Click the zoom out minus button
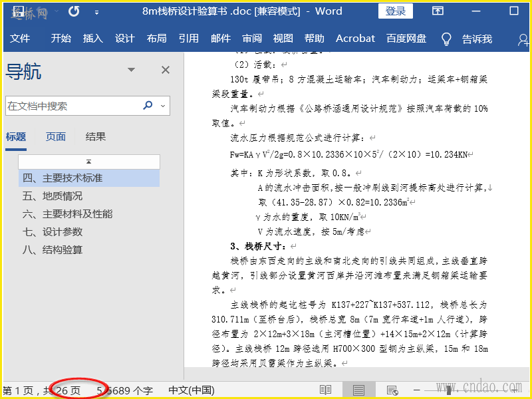Viewport: 532px width, 399px height. 417,390
